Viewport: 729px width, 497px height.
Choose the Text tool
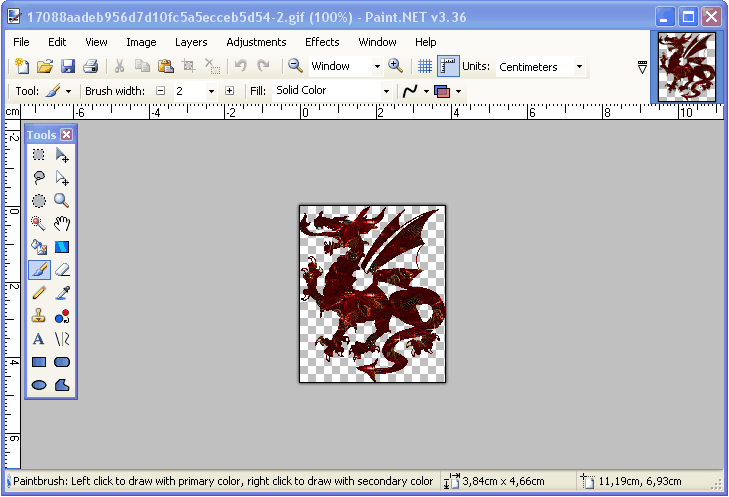click(39, 338)
